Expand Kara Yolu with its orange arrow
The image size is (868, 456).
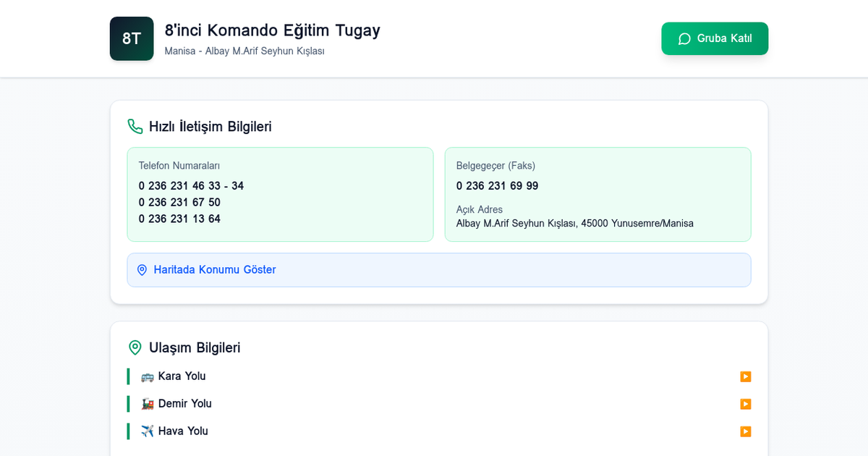coord(745,376)
